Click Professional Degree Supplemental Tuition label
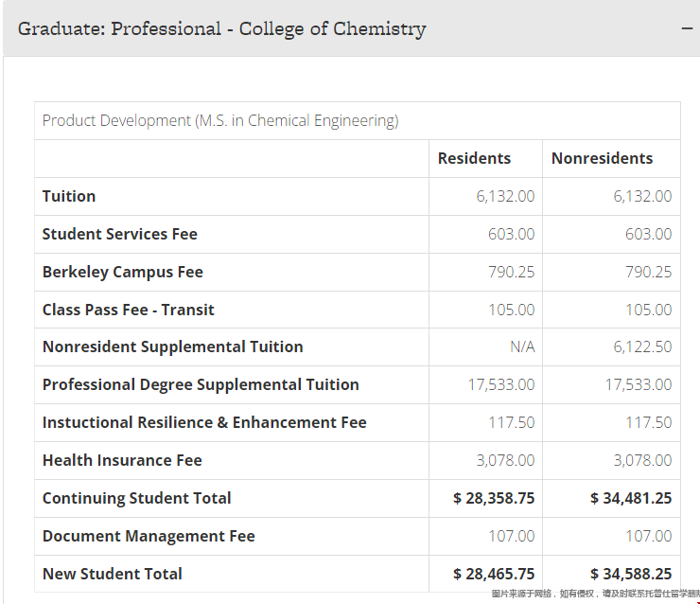The height and width of the screenshot is (604, 700). (x=201, y=384)
